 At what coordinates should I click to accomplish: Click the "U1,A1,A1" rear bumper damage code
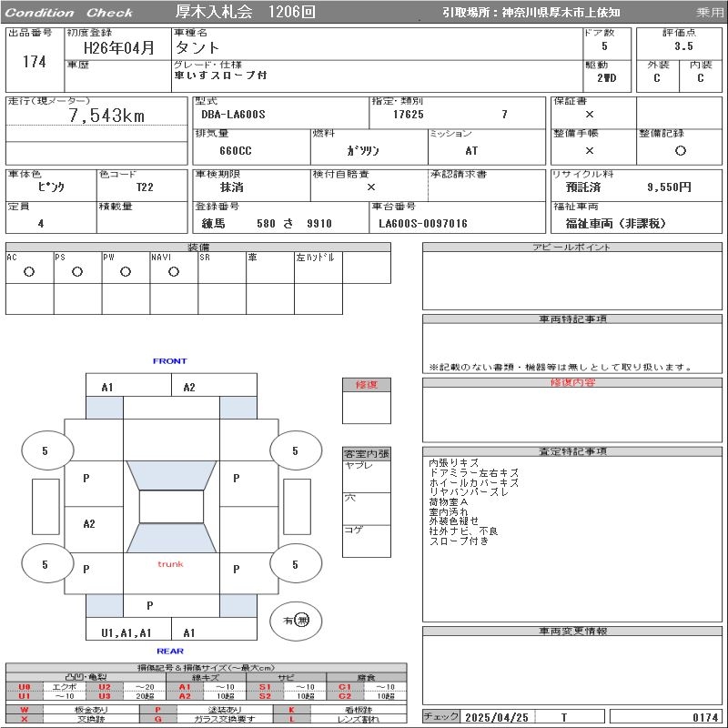(x=126, y=632)
